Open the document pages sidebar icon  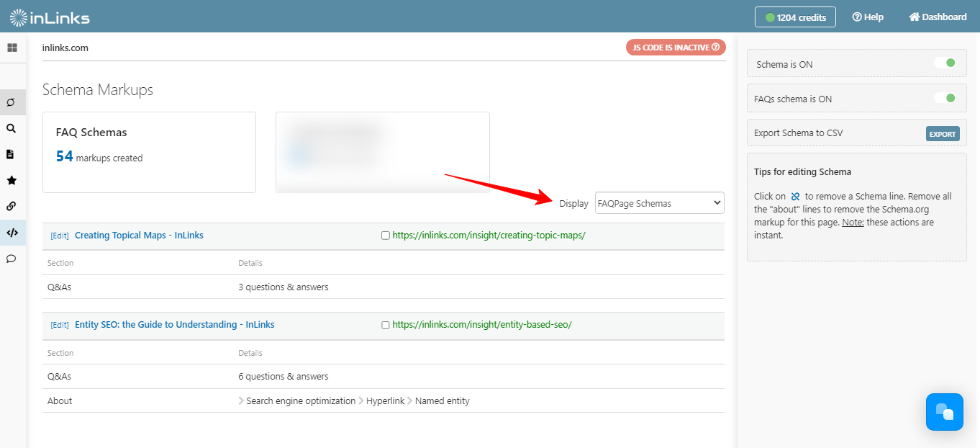pyautogui.click(x=11, y=154)
